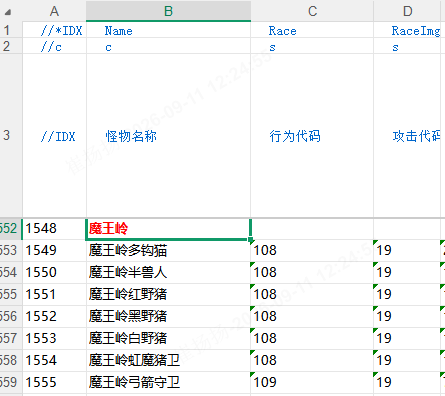Screen dimensions: 445x396
Task: Click the 怪物名称 cell
Action: pyautogui.click(x=168, y=136)
